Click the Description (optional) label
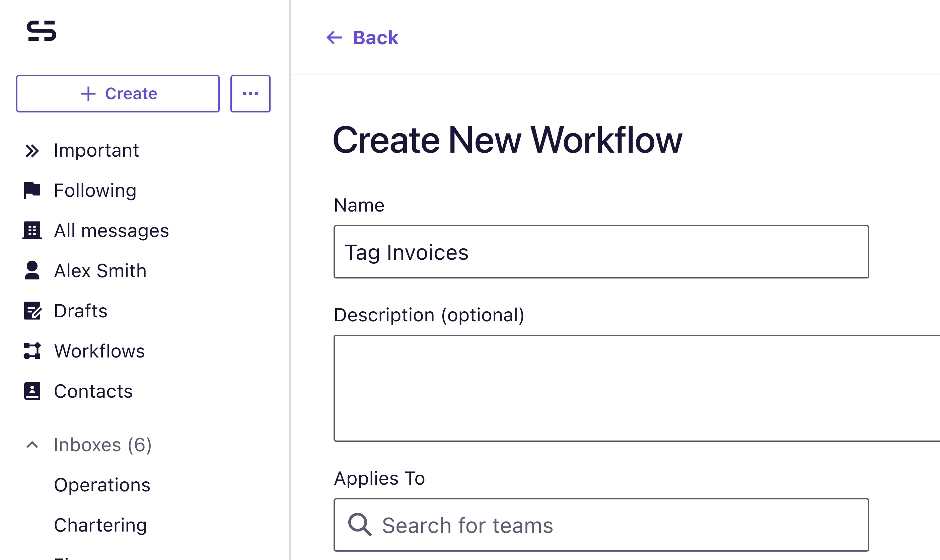Viewport: 940px width, 560px height. coord(429,315)
